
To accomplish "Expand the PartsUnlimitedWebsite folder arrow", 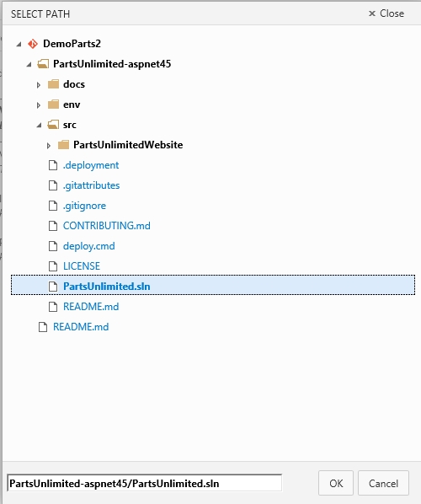I will coord(49,146).
